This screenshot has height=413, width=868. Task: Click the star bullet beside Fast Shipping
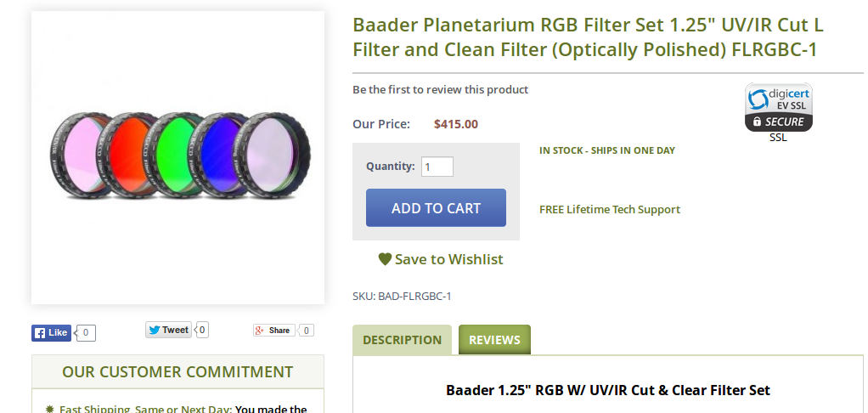pos(49,410)
